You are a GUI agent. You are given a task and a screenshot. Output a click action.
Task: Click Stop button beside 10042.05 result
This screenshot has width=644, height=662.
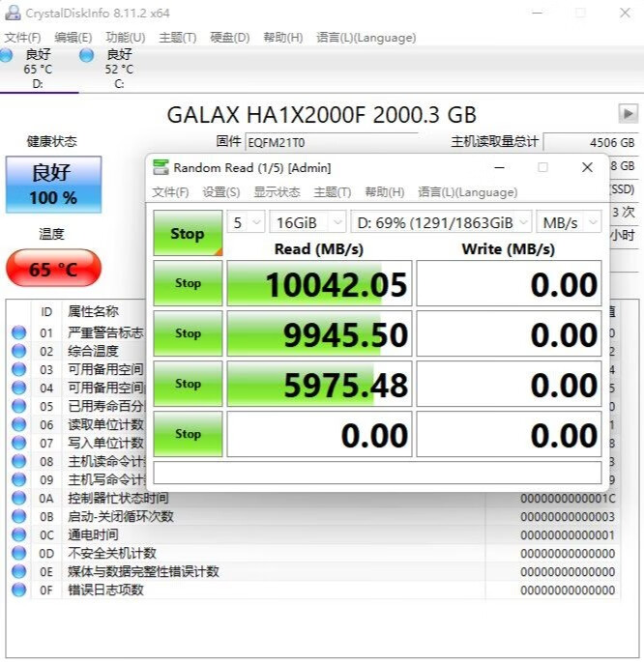point(188,283)
